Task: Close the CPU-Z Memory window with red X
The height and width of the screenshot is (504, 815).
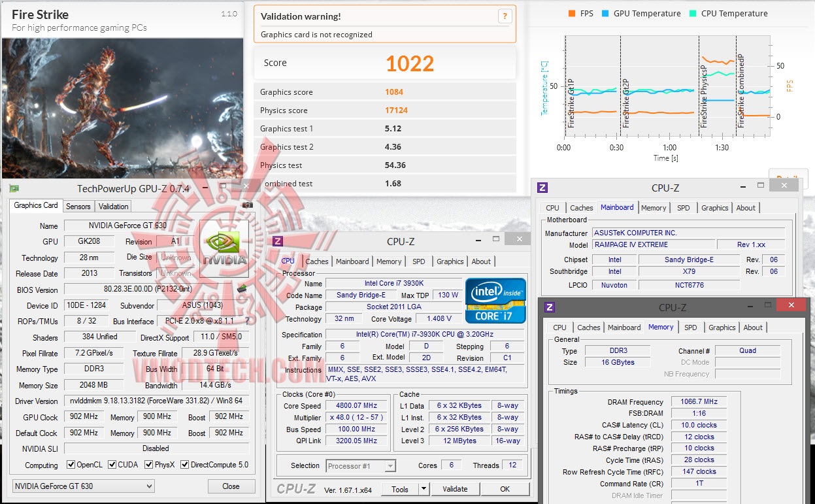Action: pyautogui.click(x=791, y=305)
